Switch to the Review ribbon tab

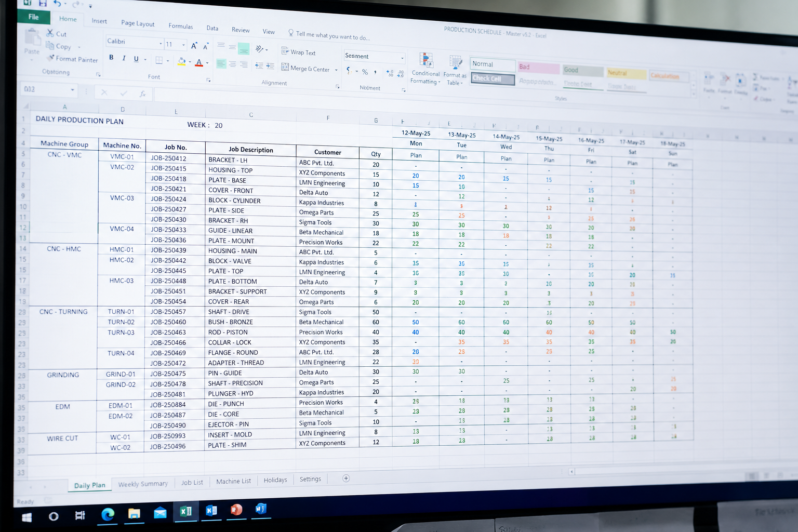(241, 30)
